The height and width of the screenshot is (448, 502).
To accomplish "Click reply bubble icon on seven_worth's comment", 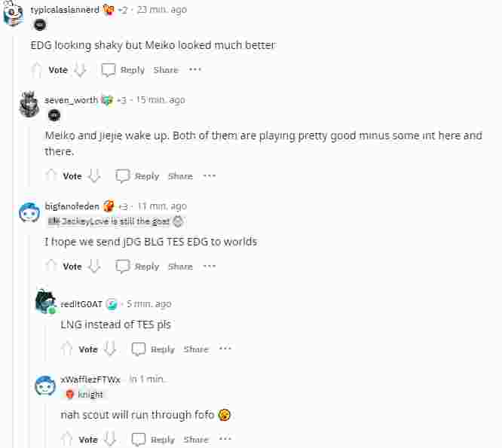I will pyautogui.click(x=122, y=176).
